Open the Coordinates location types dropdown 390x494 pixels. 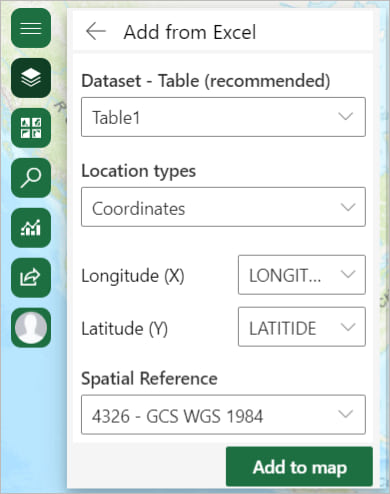[x=223, y=207]
